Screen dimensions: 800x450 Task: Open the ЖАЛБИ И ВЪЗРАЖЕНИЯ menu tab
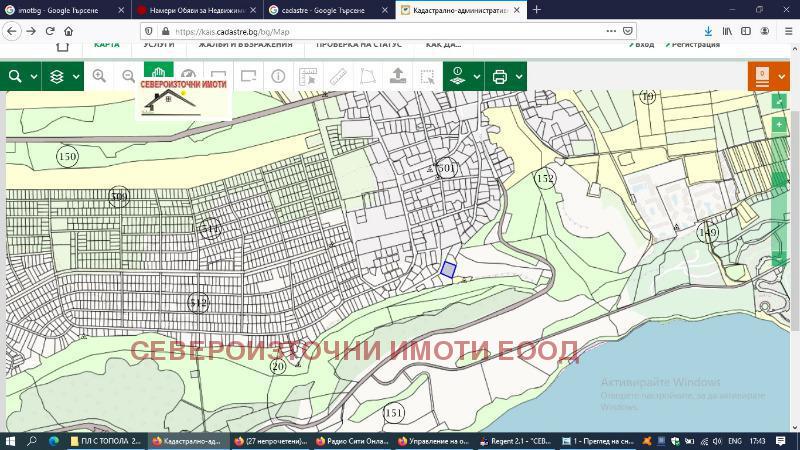click(x=245, y=44)
